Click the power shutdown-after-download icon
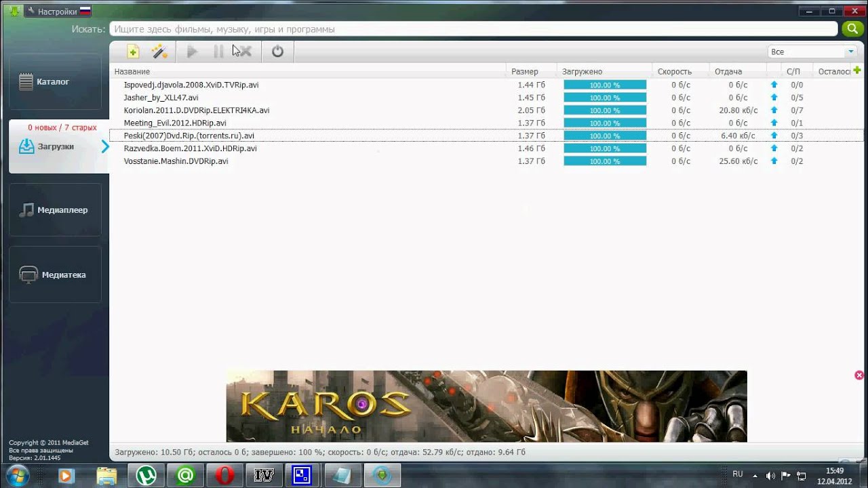 (277, 52)
